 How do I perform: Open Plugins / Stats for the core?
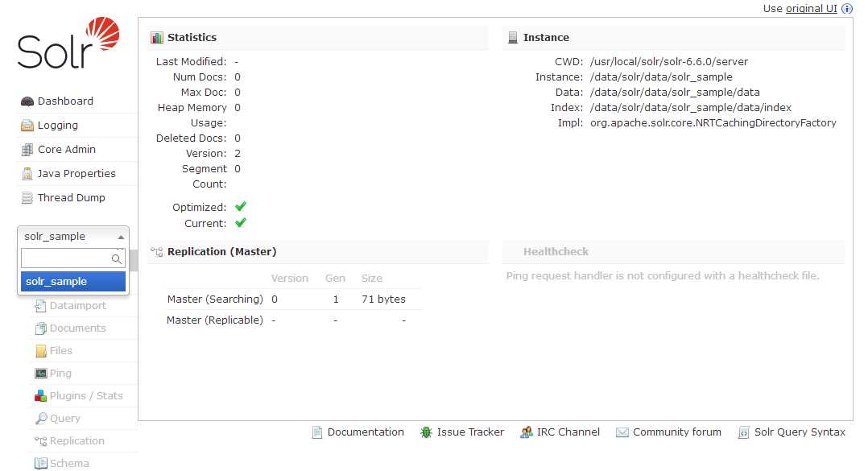pos(86,396)
